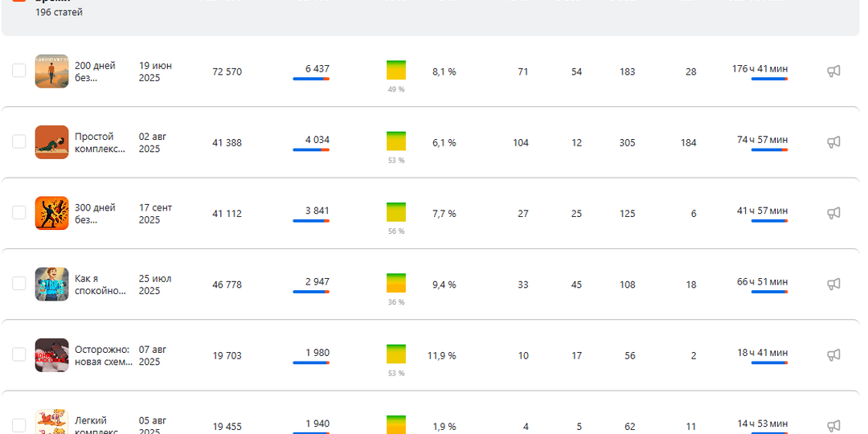Open article titled Простой комплекс
The image size is (868, 434).
[100, 143]
